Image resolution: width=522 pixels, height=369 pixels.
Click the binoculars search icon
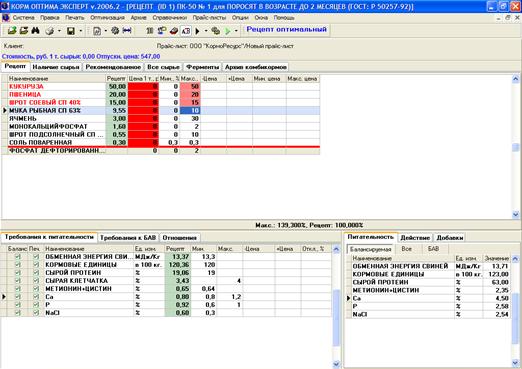(x=35, y=31)
